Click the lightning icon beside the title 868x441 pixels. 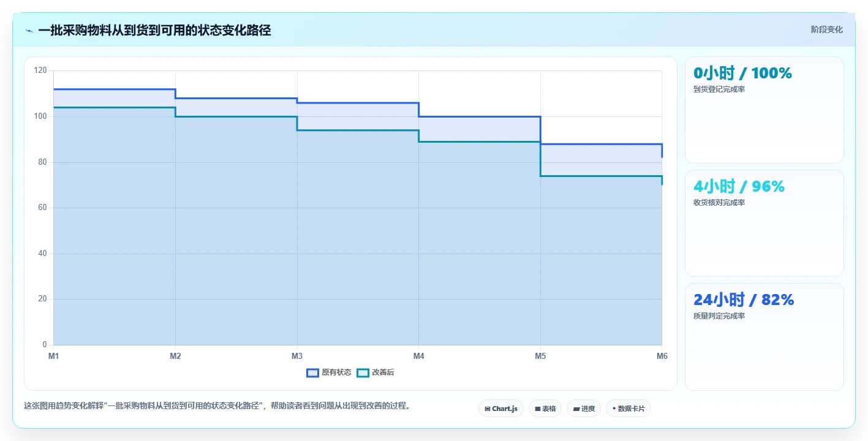(29, 31)
